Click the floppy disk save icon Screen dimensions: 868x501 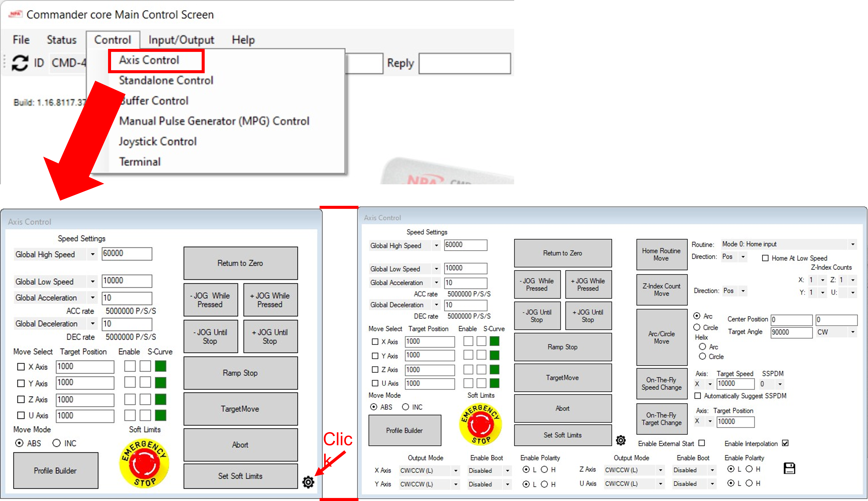pos(790,468)
